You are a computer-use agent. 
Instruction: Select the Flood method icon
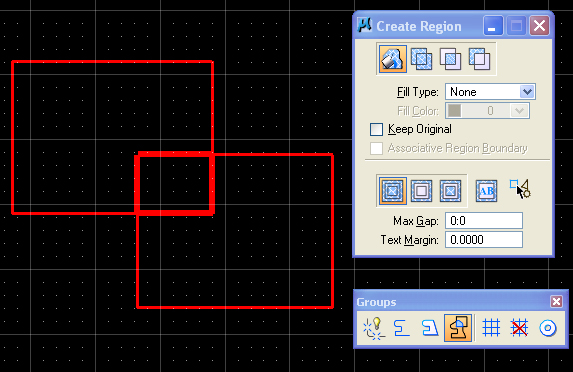click(393, 59)
